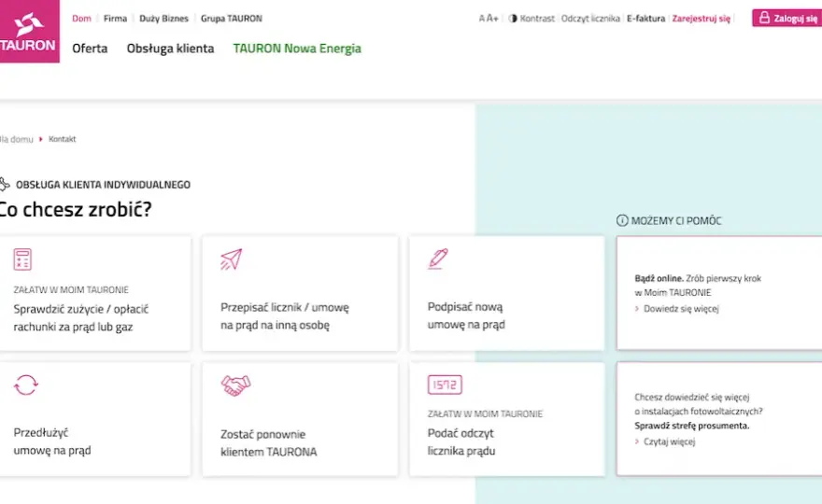Switch to Duży Biznes
The width and height of the screenshot is (822, 504).
pyautogui.click(x=163, y=19)
